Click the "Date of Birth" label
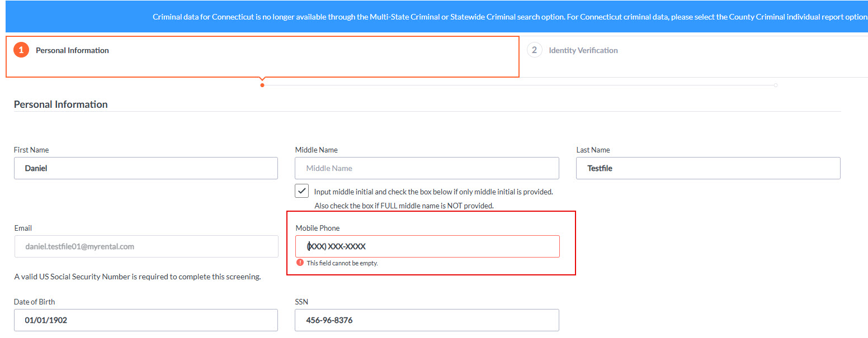Screen dimensions: 868x338 point(35,302)
